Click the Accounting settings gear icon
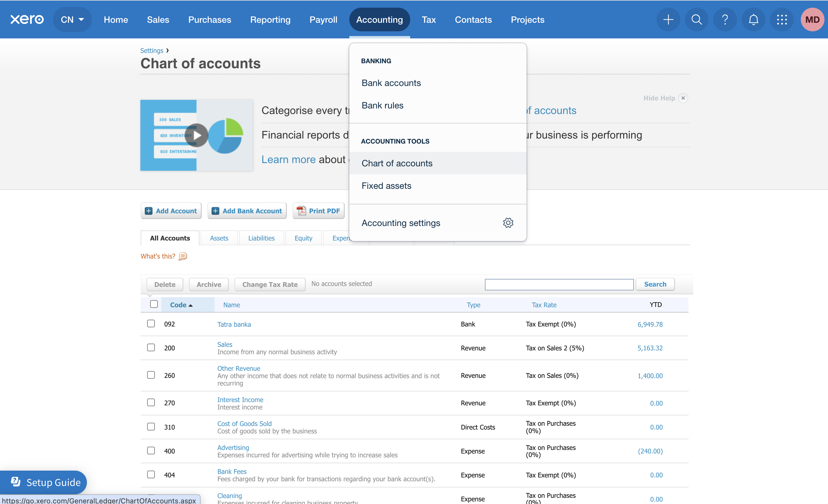The width and height of the screenshot is (828, 504). (508, 222)
